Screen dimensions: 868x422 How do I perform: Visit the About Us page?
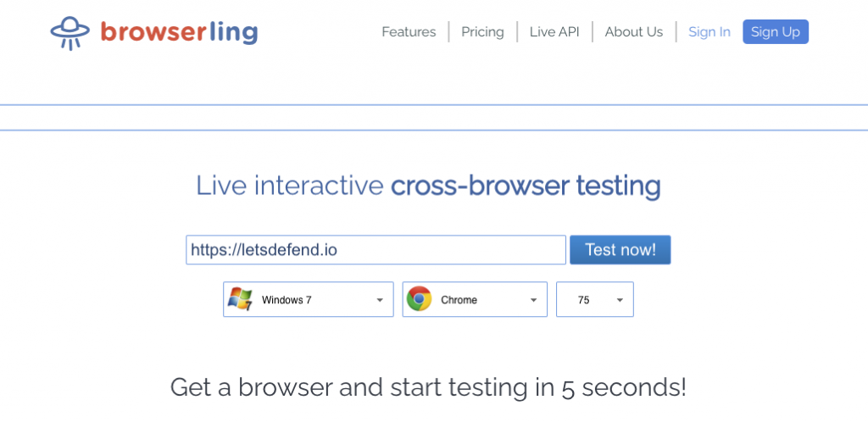(634, 32)
